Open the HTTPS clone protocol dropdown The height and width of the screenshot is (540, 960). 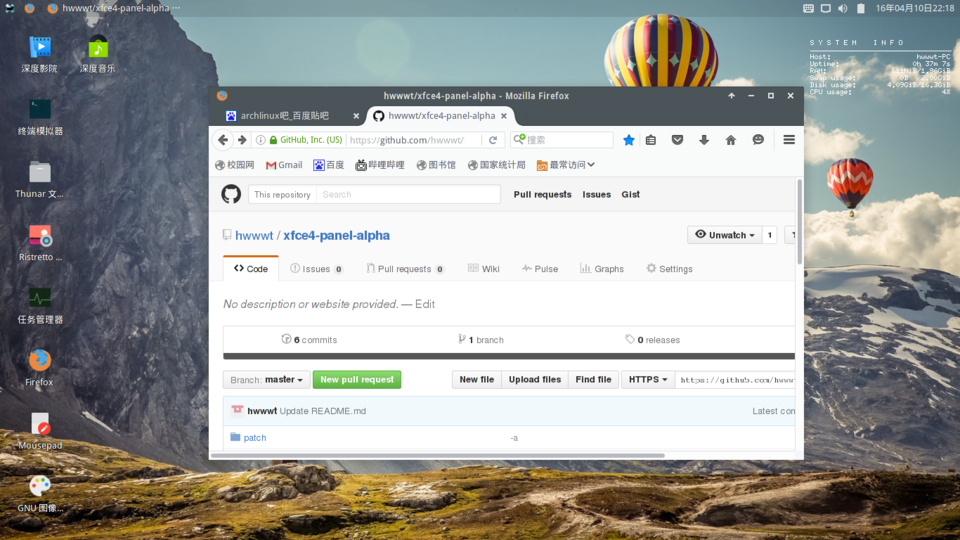648,380
